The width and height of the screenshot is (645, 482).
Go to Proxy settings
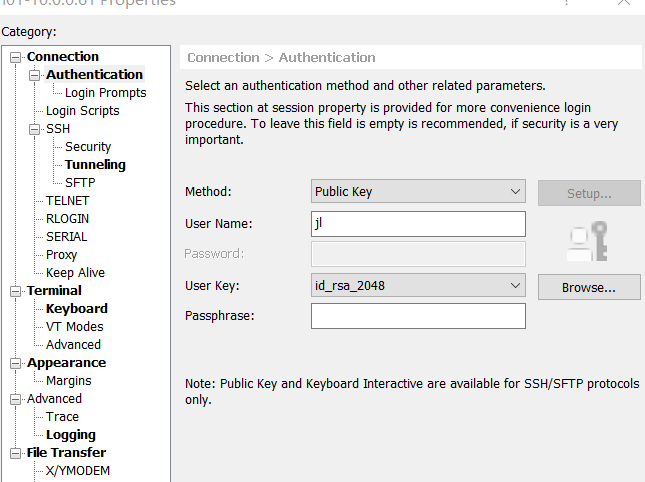[x=61, y=255]
